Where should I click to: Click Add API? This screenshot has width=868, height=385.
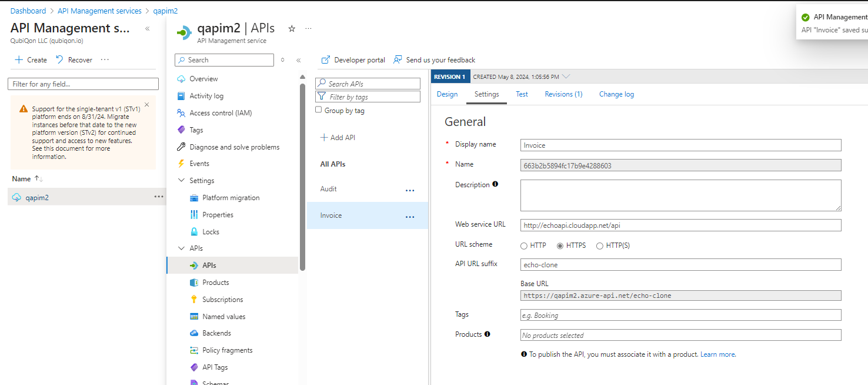(338, 138)
